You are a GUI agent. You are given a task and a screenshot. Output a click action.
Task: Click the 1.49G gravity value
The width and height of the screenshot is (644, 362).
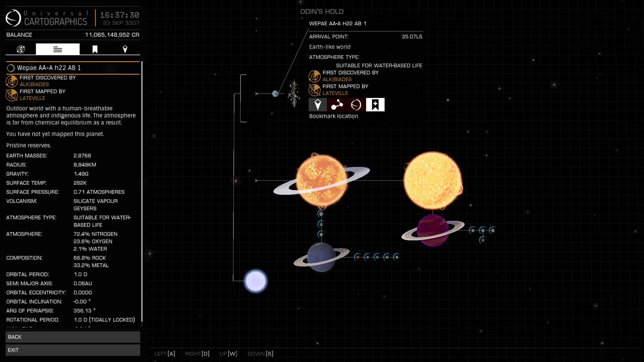coord(81,174)
